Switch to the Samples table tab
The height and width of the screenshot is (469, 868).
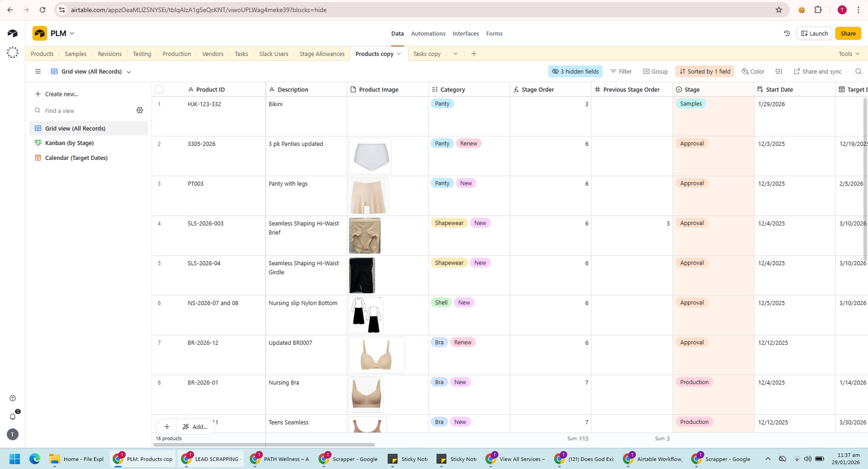pos(75,54)
